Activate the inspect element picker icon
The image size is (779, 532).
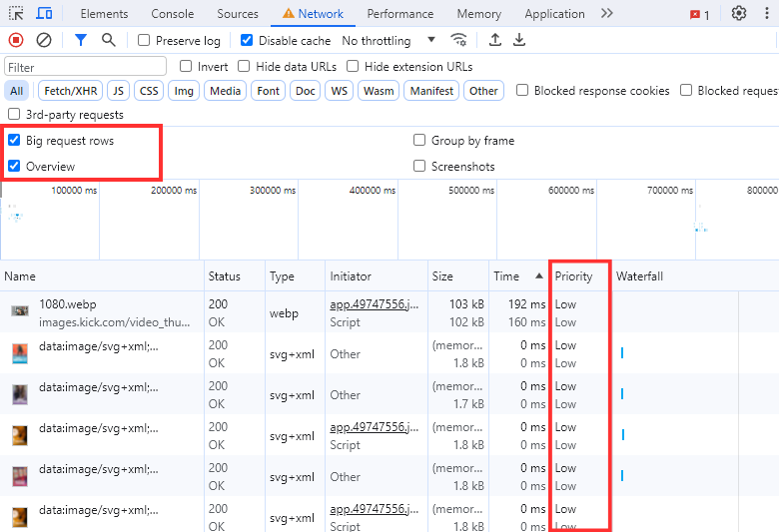16,13
